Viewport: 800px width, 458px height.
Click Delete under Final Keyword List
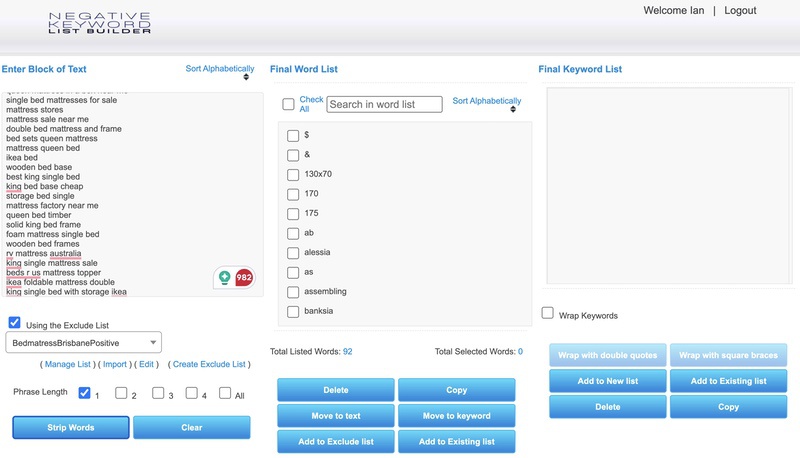[x=608, y=407]
